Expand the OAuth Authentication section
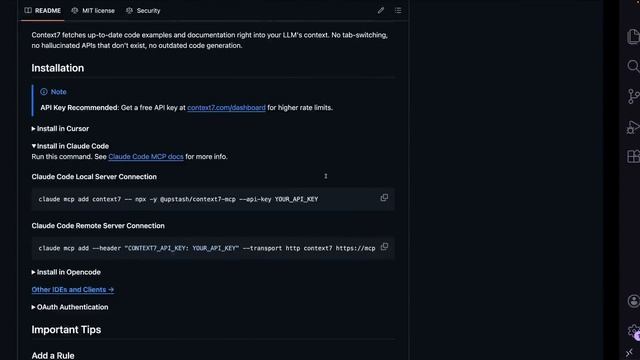The height and width of the screenshot is (360, 640). click(70, 307)
